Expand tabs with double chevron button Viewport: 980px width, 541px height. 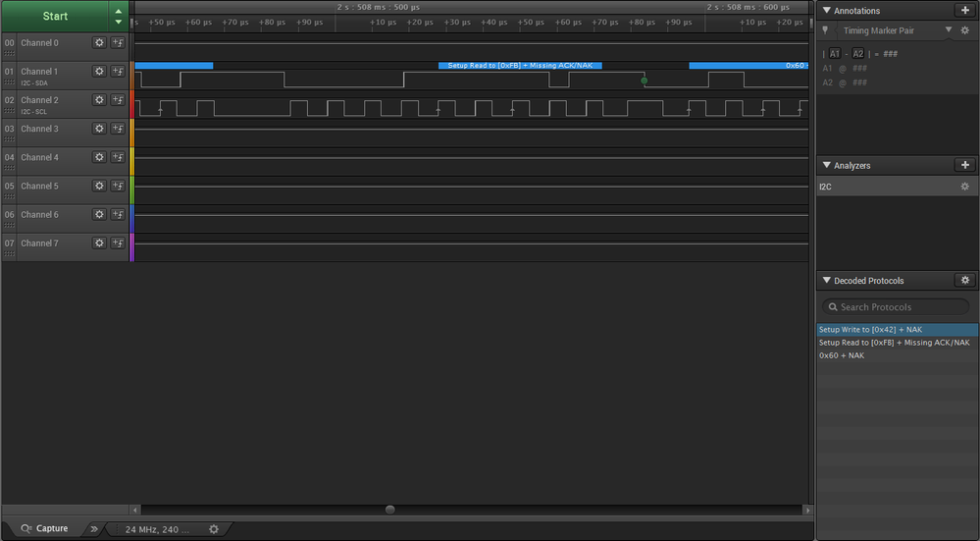pos(94,529)
